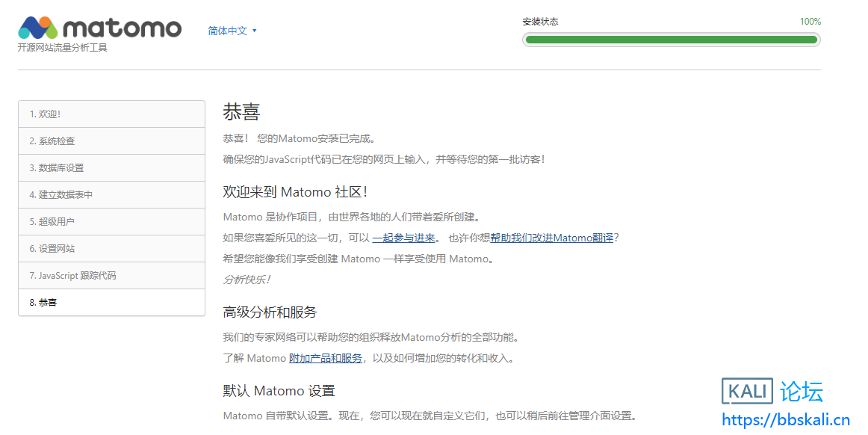Click the KALI 论坛 watermark logo
This screenshot has width=868, height=435.
[772, 391]
